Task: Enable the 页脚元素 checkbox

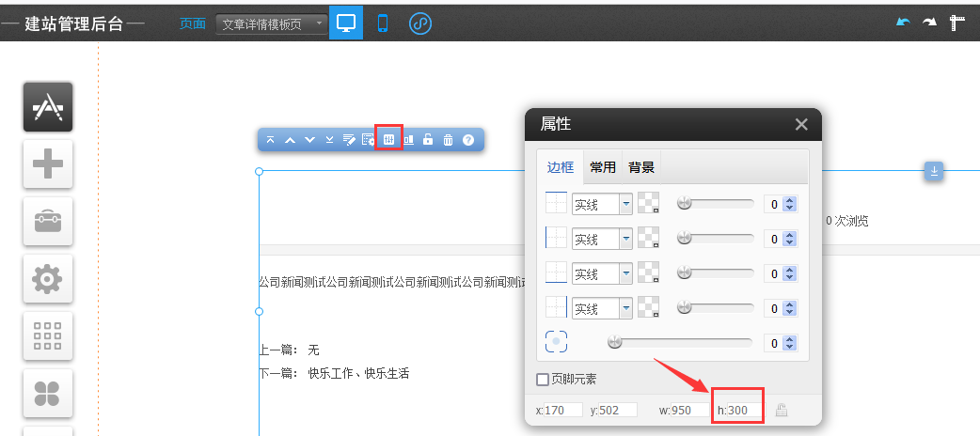Action: pos(542,380)
